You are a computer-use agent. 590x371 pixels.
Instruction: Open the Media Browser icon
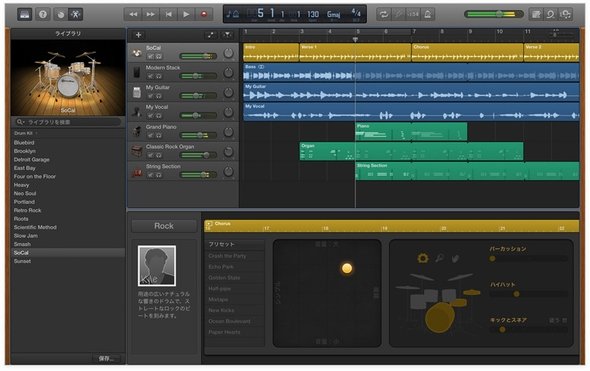pos(565,14)
